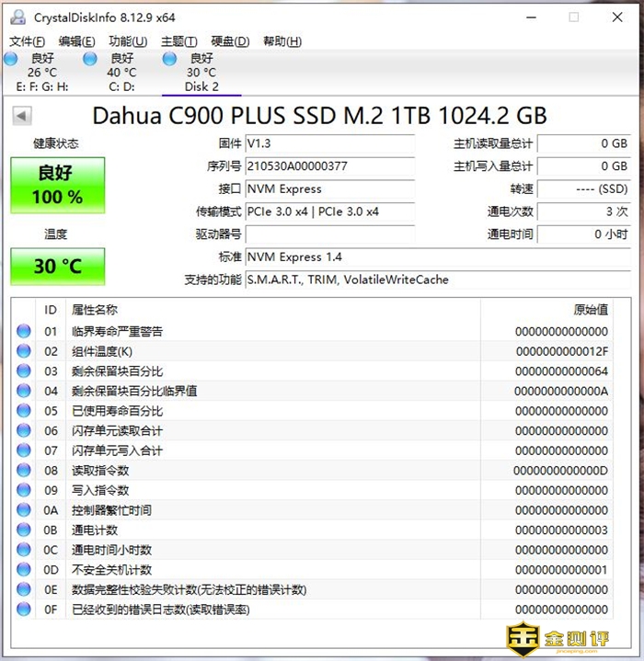The width and height of the screenshot is (644, 661).
Task: Click the 序列号 serial number field
Action: pos(329,166)
